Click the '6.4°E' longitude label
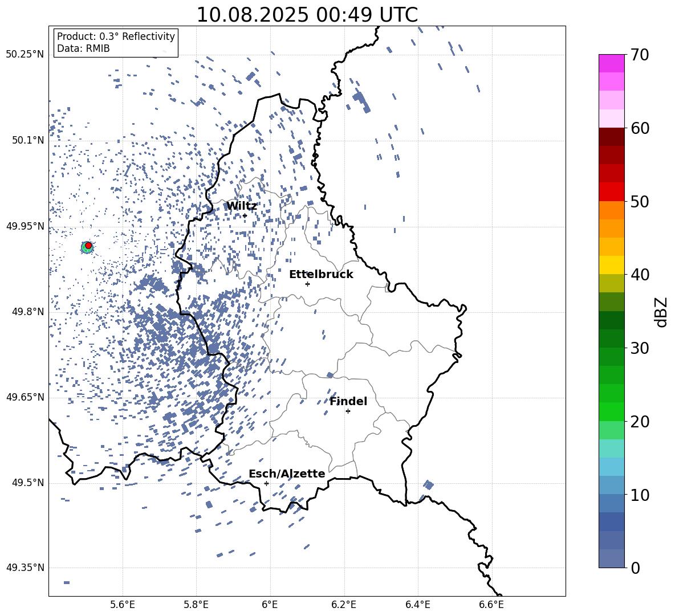The image size is (675, 616). [417, 605]
